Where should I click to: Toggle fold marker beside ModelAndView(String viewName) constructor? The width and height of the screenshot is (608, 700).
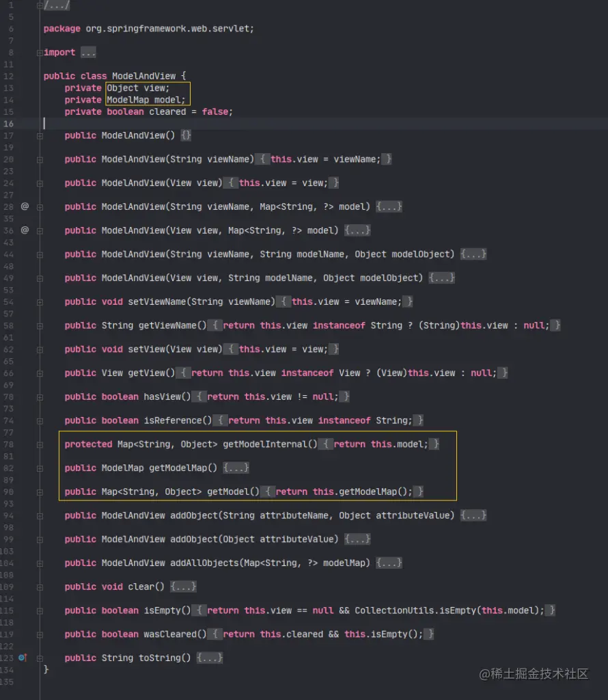[x=40, y=159]
